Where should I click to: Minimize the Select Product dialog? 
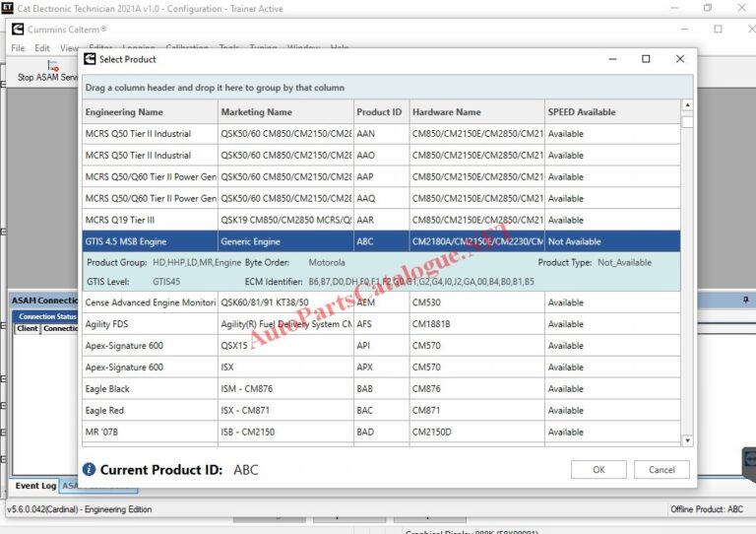pyautogui.click(x=612, y=59)
